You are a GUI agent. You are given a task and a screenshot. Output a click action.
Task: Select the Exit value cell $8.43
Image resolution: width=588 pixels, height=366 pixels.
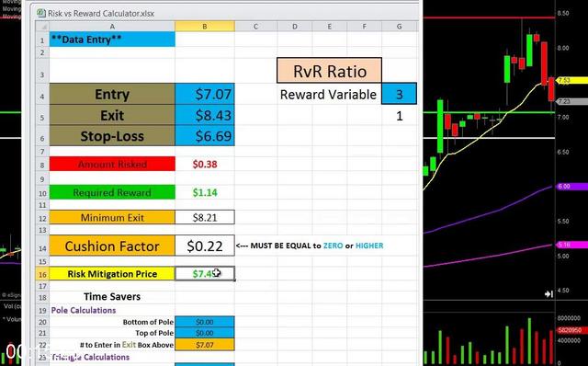point(205,115)
